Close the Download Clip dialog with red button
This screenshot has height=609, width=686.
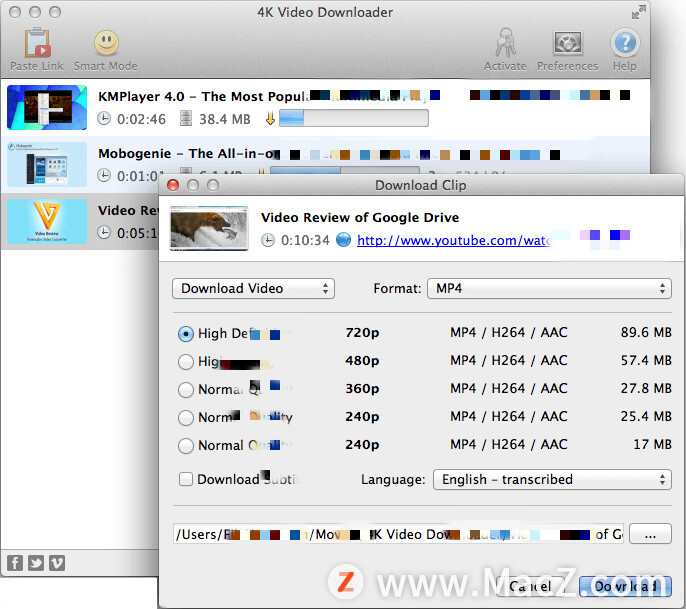[173, 185]
